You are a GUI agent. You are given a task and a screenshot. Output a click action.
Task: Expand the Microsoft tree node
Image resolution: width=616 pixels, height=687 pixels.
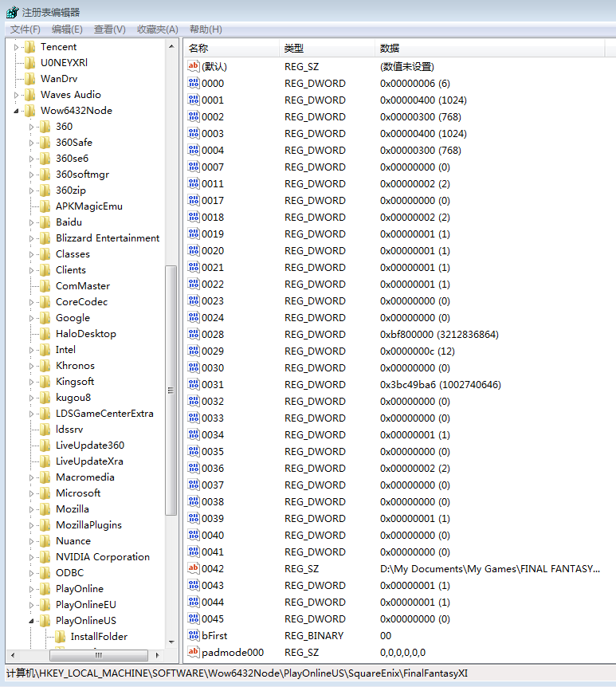tap(31, 493)
